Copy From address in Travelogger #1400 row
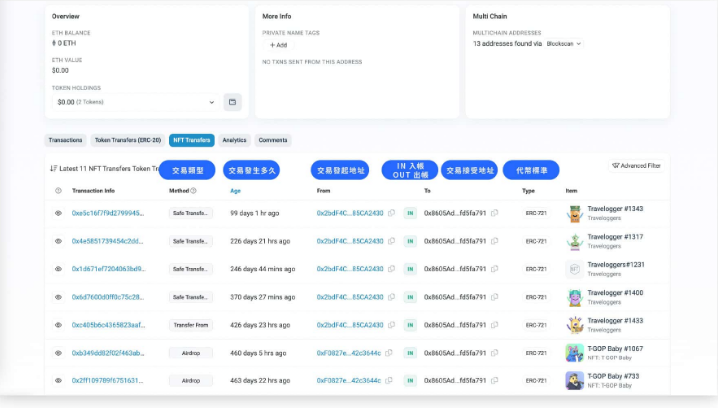 pyautogui.click(x=392, y=297)
